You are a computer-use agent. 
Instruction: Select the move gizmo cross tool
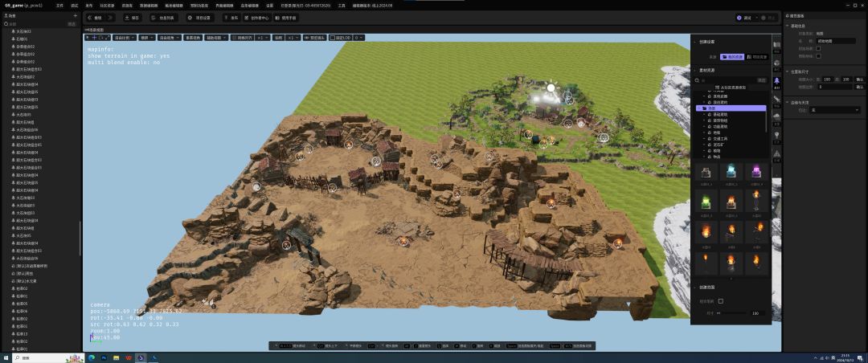(x=94, y=38)
